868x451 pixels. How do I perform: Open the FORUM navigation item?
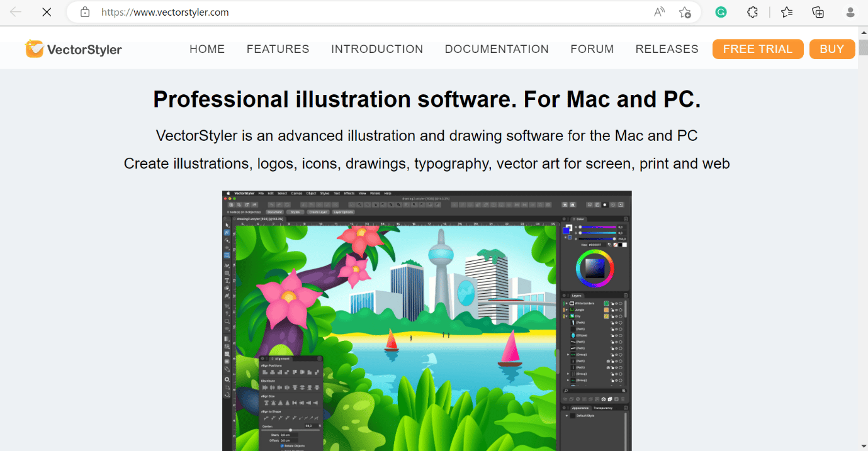[592, 49]
